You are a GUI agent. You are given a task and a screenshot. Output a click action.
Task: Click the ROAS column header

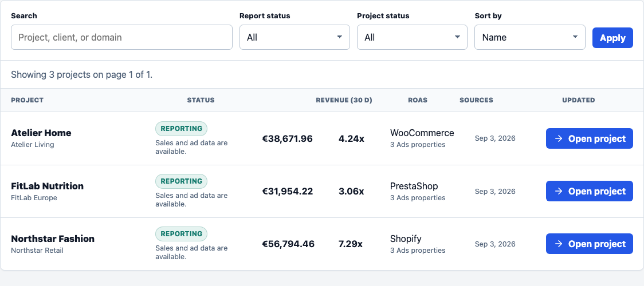[418, 100]
